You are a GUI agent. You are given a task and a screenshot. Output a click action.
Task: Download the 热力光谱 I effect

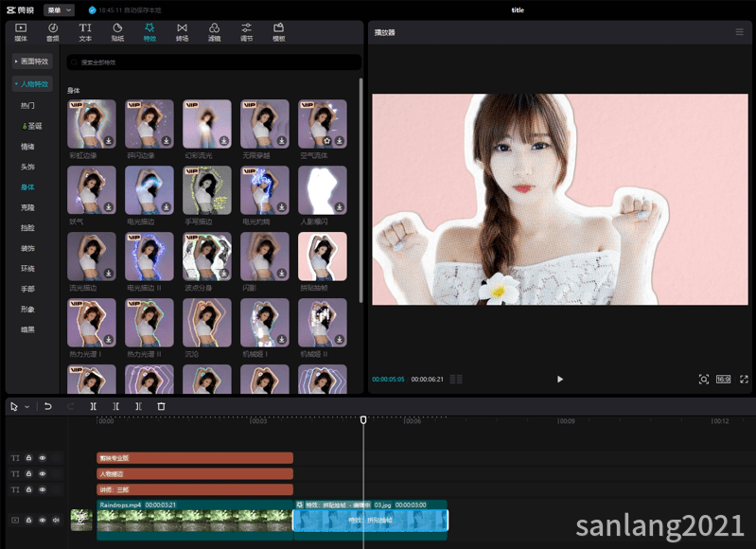coord(109,340)
